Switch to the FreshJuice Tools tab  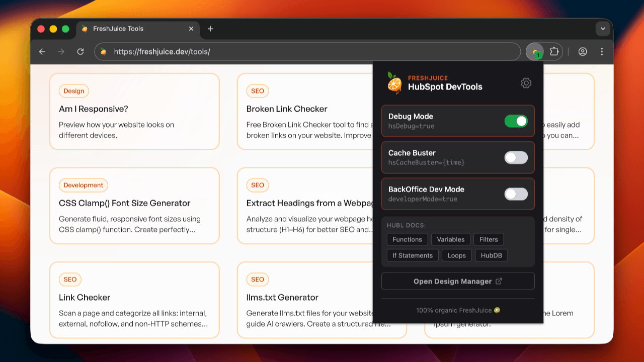pos(138,29)
